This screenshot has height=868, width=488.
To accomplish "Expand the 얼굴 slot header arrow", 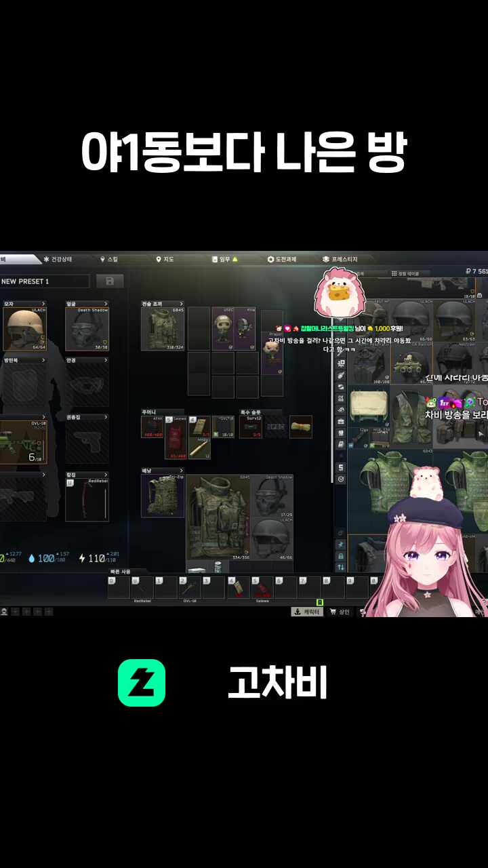I will (x=106, y=304).
